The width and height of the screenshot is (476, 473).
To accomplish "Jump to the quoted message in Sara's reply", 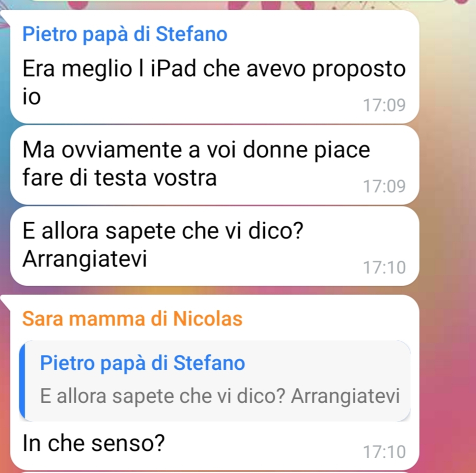I will click(215, 381).
